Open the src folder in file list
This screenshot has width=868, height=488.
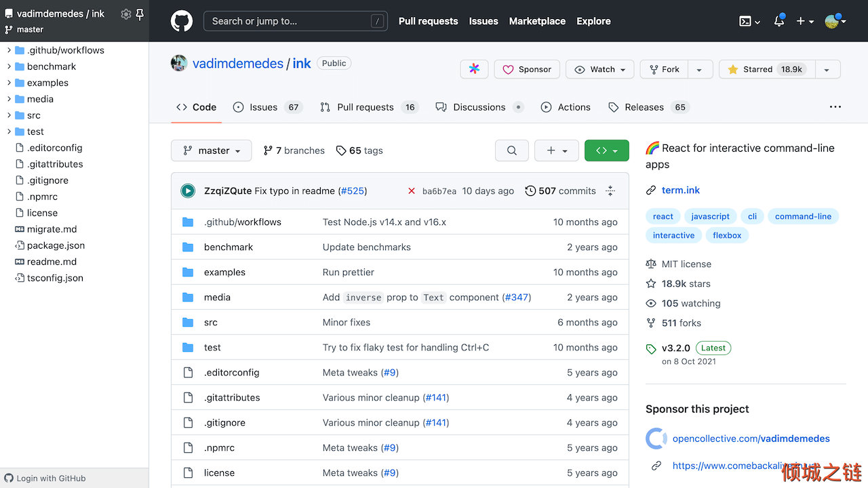pyautogui.click(x=211, y=322)
